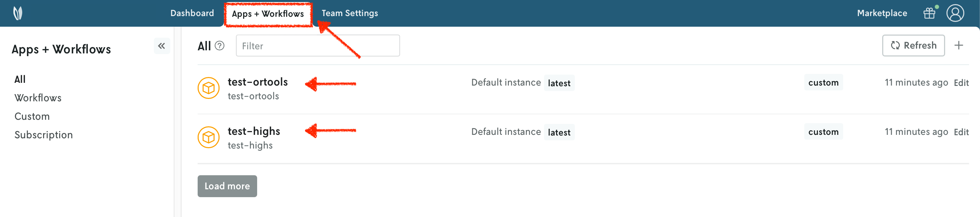The image size is (980, 217).
Task: Click the Nextmv logo icon
Action: tap(17, 13)
